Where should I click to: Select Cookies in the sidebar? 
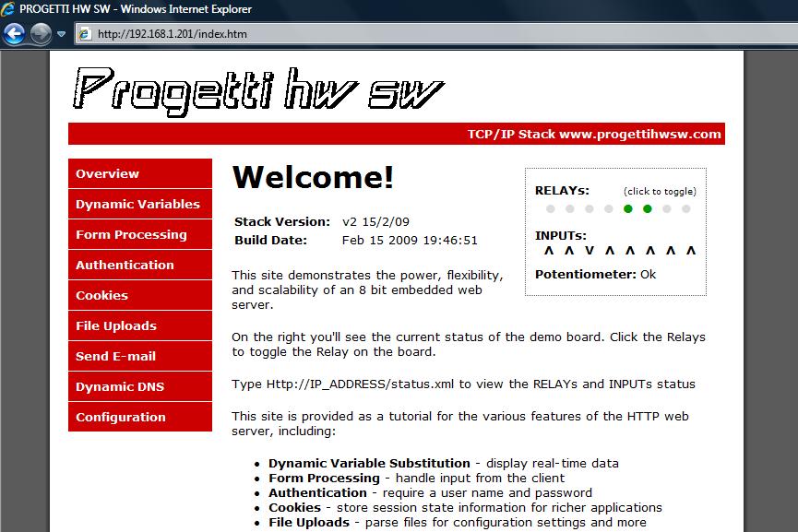[x=140, y=295]
